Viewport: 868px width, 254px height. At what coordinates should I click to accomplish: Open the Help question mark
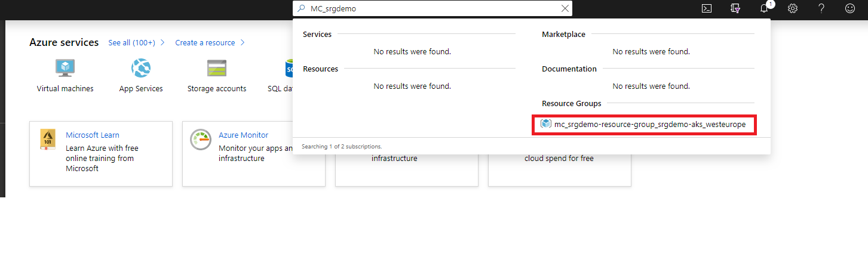click(x=821, y=8)
